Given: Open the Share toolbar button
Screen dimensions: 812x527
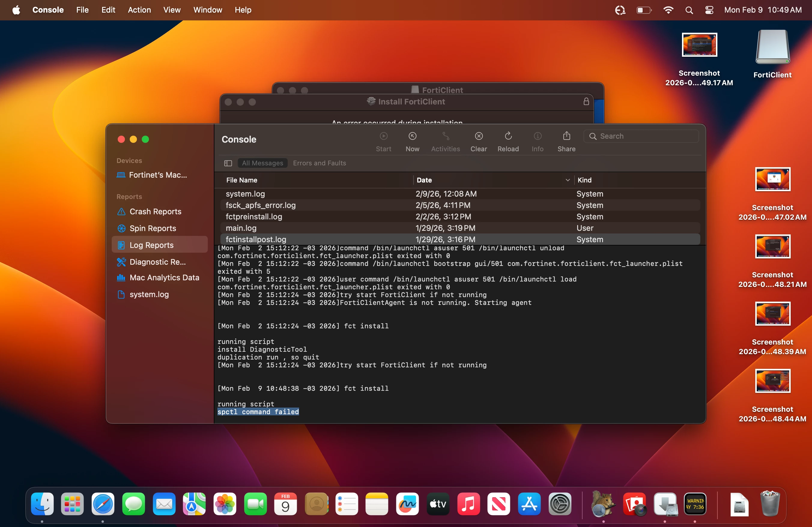Looking at the screenshot, I should [566, 136].
